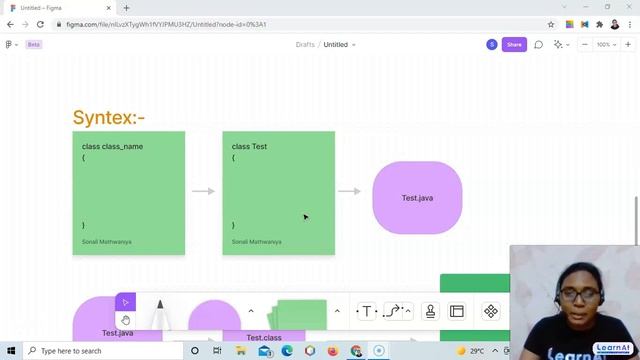Viewport: 640px width, 360px height.
Task: Switch to the Untitled – Figma tab
Action: (x=59, y=8)
